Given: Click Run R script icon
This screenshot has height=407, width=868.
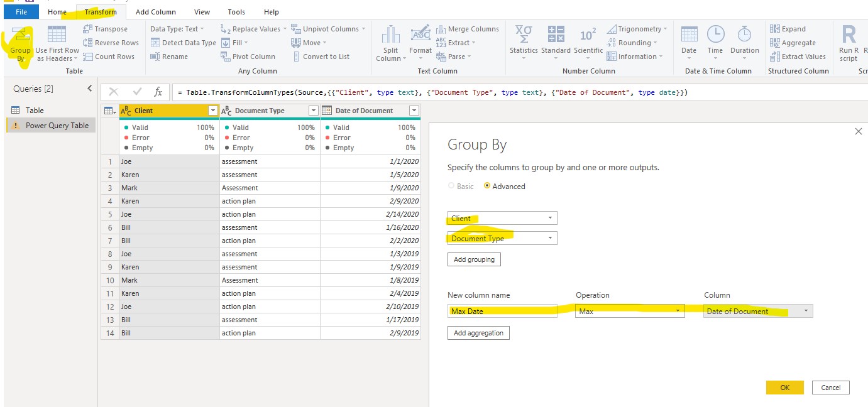Looking at the screenshot, I should coord(849,43).
